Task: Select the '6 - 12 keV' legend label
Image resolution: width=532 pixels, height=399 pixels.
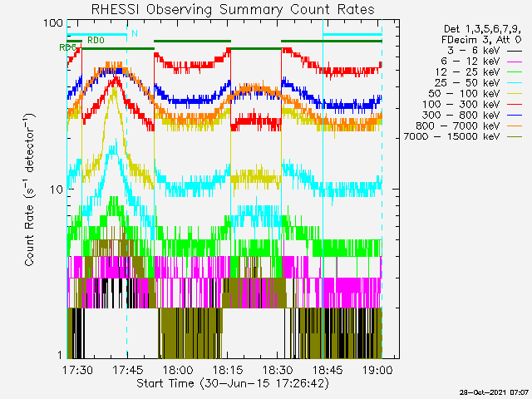Action: pyautogui.click(x=470, y=62)
